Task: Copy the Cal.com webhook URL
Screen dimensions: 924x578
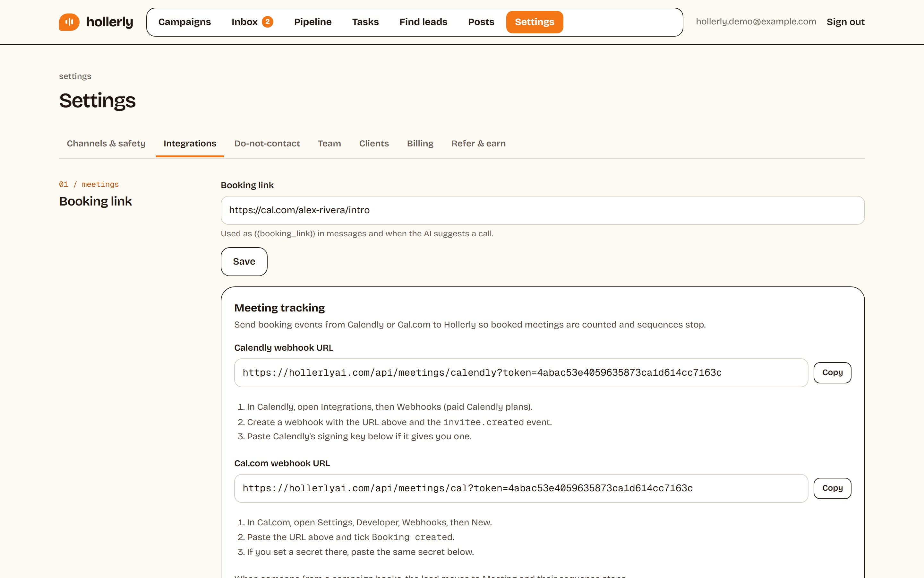Action: 832,488
